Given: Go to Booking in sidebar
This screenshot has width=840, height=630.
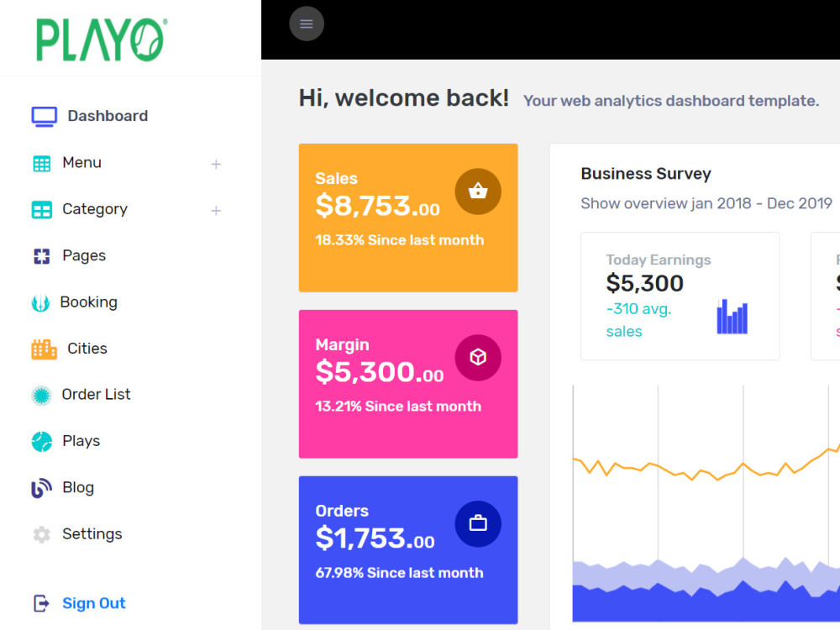Looking at the screenshot, I should tap(89, 302).
